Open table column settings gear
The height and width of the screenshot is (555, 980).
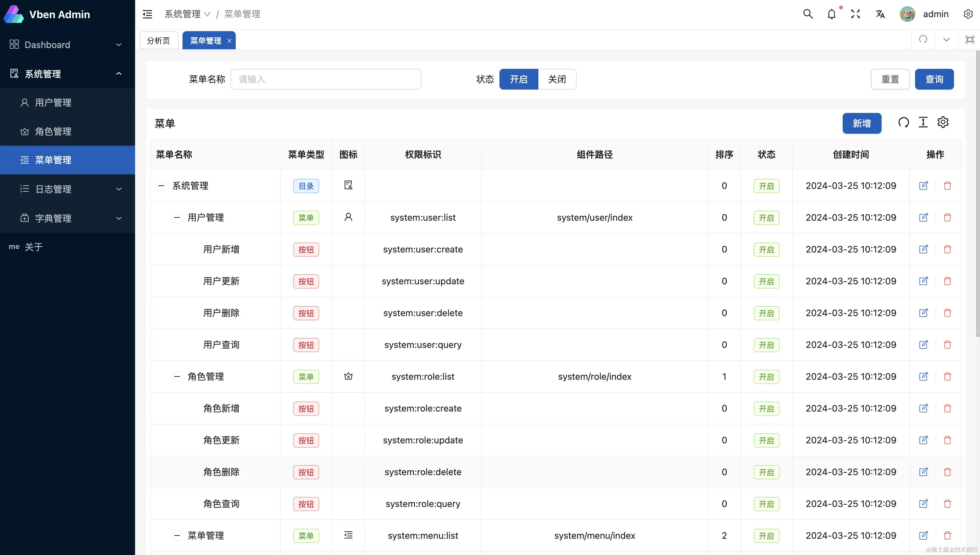click(x=943, y=122)
